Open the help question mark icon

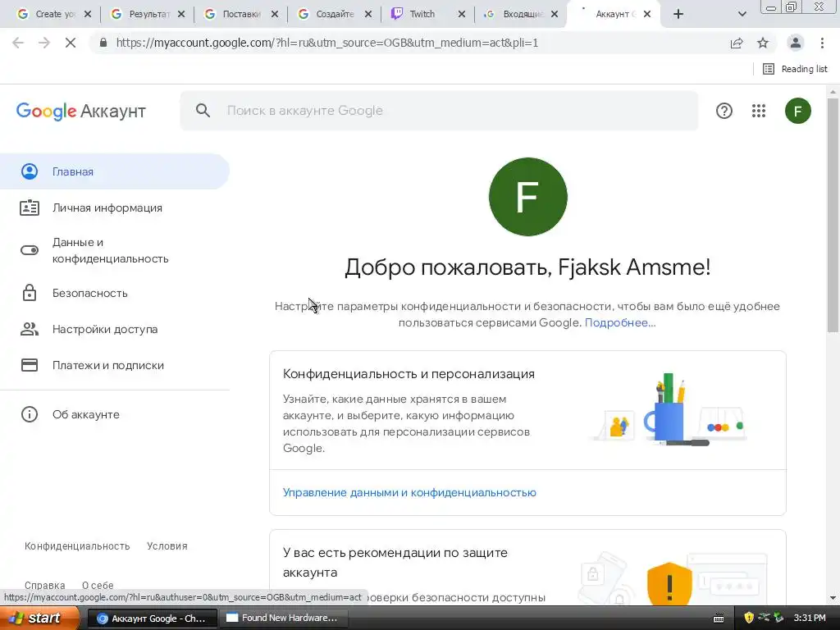724,111
